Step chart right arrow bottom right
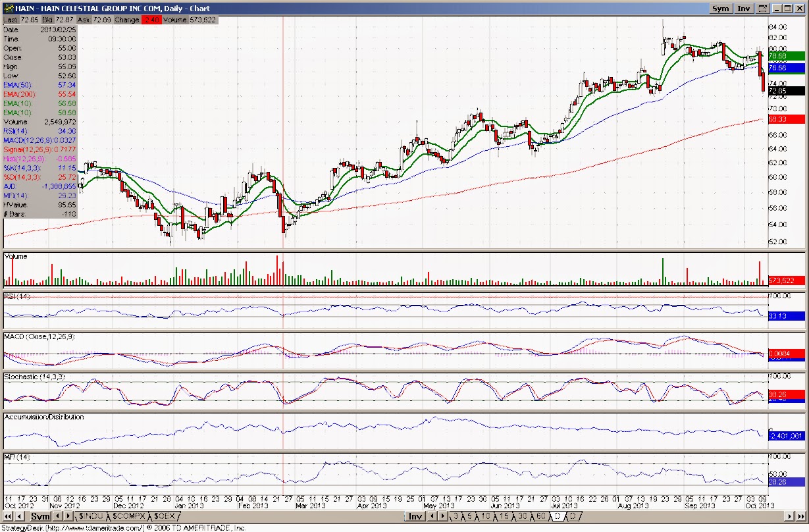The width and height of the screenshot is (809, 532). point(791,516)
